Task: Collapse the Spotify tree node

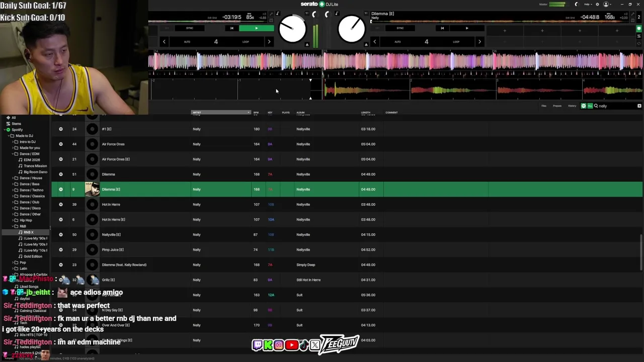Action: (4, 130)
